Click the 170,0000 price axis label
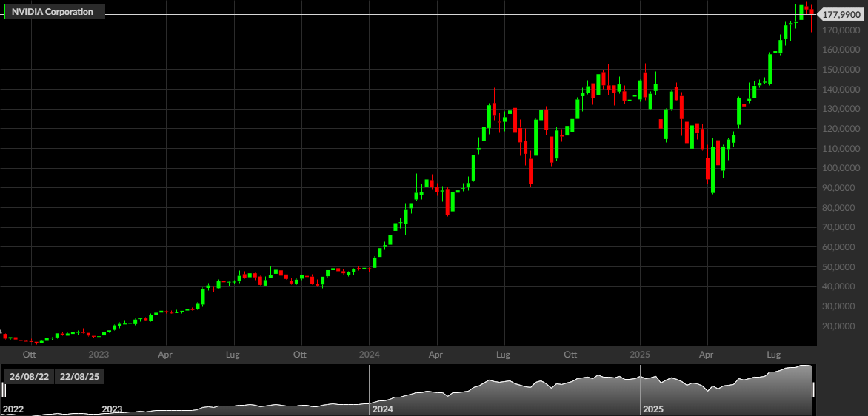This screenshot has height=416, width=868. (841, 30)
